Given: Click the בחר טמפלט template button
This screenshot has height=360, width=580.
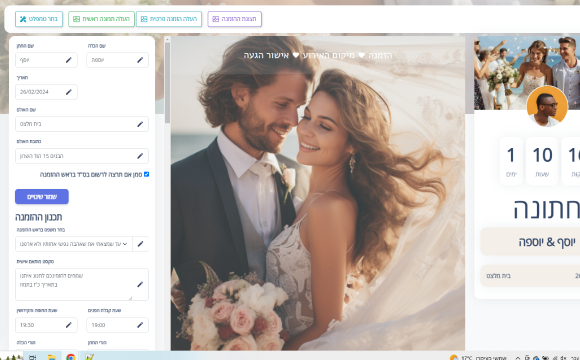Looking at the screenshot, I should pos(39,19).
